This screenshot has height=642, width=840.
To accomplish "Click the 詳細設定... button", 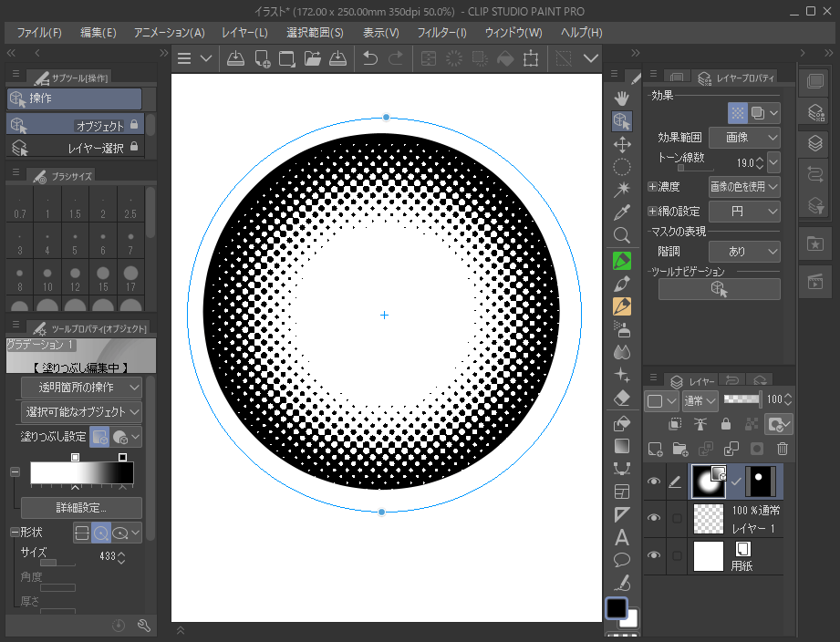I will (x=81, y=508).
